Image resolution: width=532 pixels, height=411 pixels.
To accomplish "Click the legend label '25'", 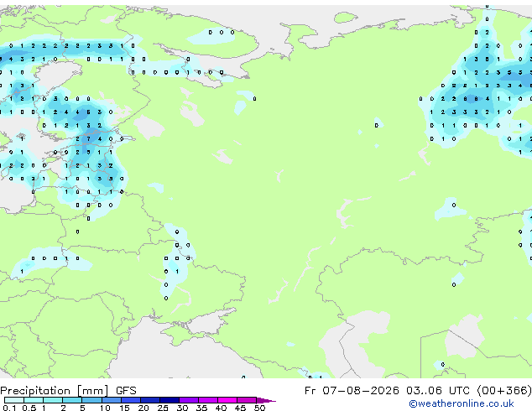I will [163, 408].
